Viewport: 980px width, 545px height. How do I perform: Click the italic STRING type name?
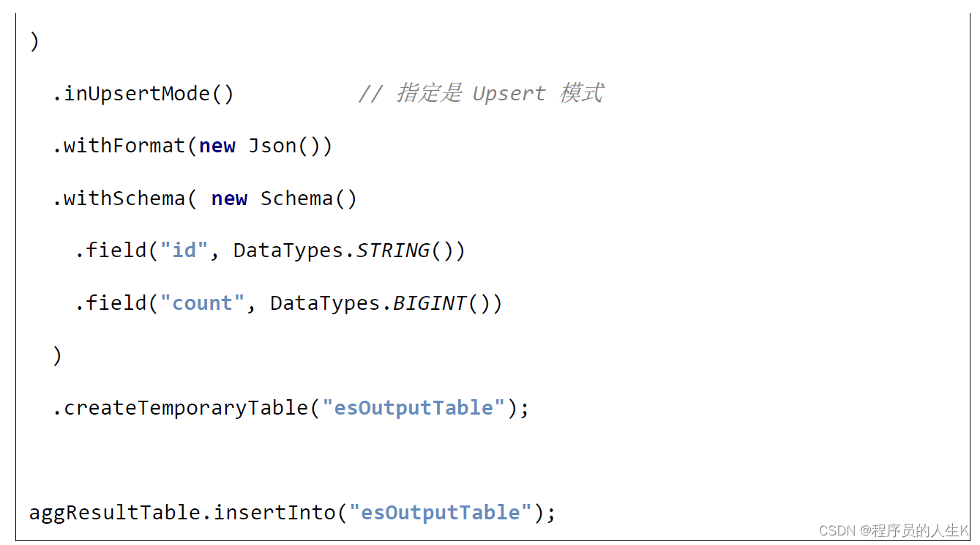pyautogui.click(x=393, y=251)
